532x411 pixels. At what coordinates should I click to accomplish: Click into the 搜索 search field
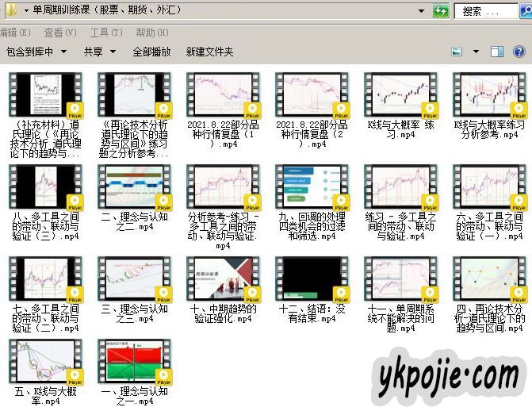point(485,11)
